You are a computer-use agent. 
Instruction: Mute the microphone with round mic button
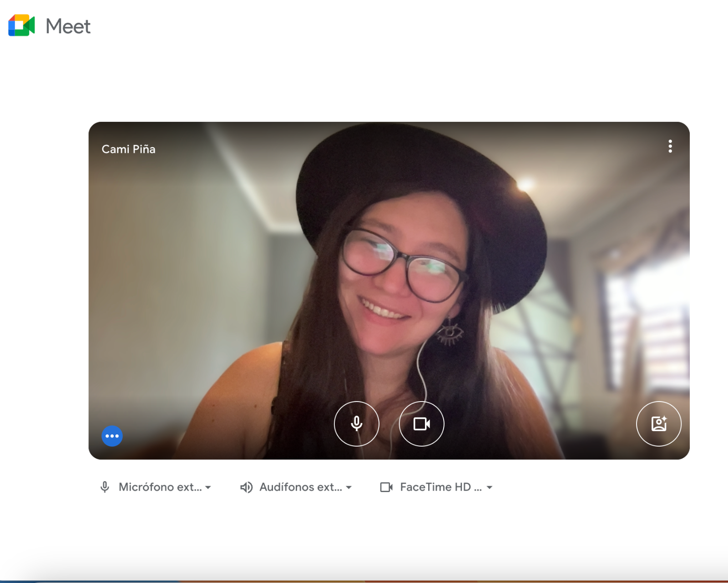(357, 424)
